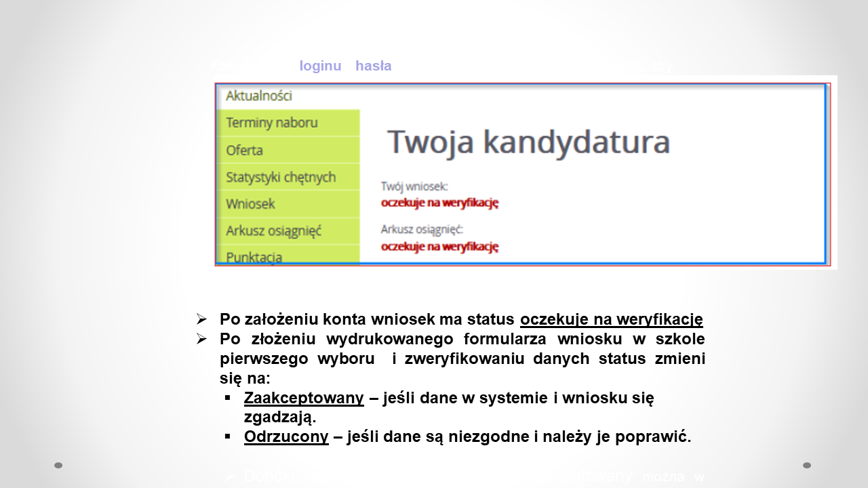Open the Wniosek page

pos(252,203)
